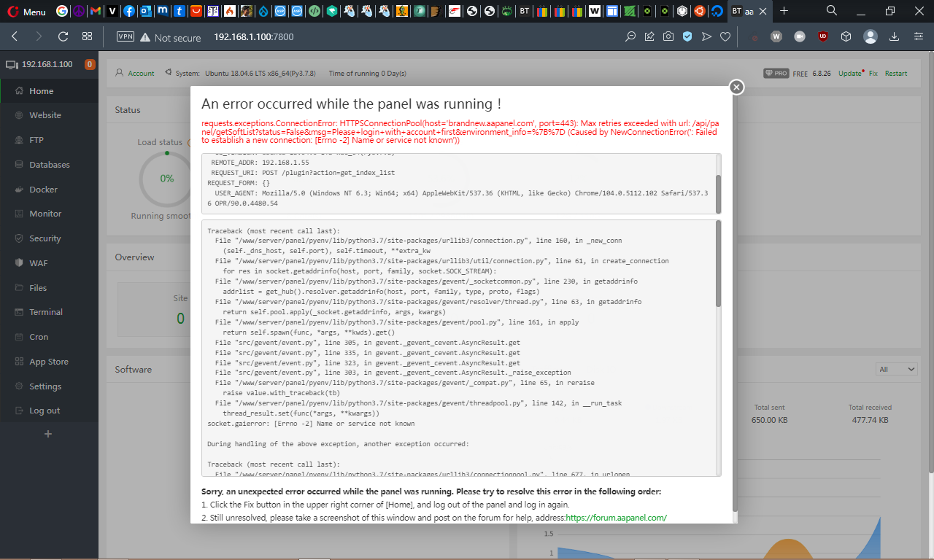Click the Security shield icon
This screenshot has width=934, height=560.
click(x=19, y=238)
